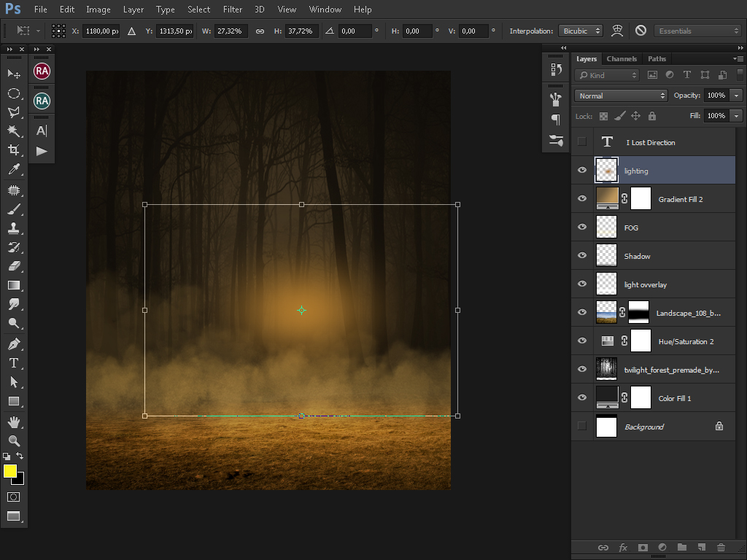The height and width of the screenshot is (560, 747).
Task: Expand the Essentials workspace dropdown
Action: pos(697,31)
